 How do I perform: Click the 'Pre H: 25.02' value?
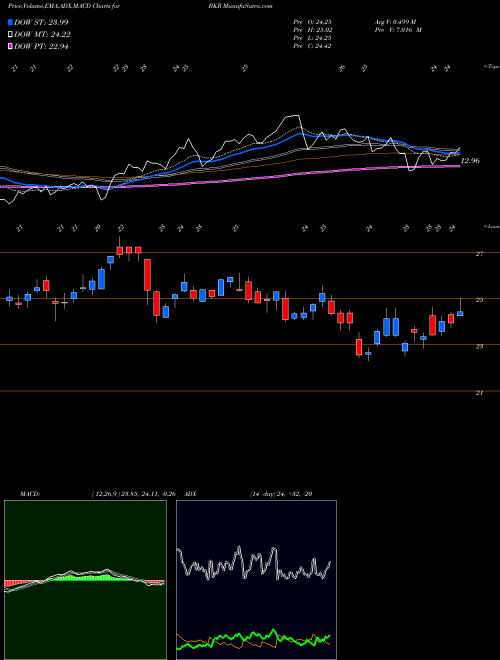313,30
